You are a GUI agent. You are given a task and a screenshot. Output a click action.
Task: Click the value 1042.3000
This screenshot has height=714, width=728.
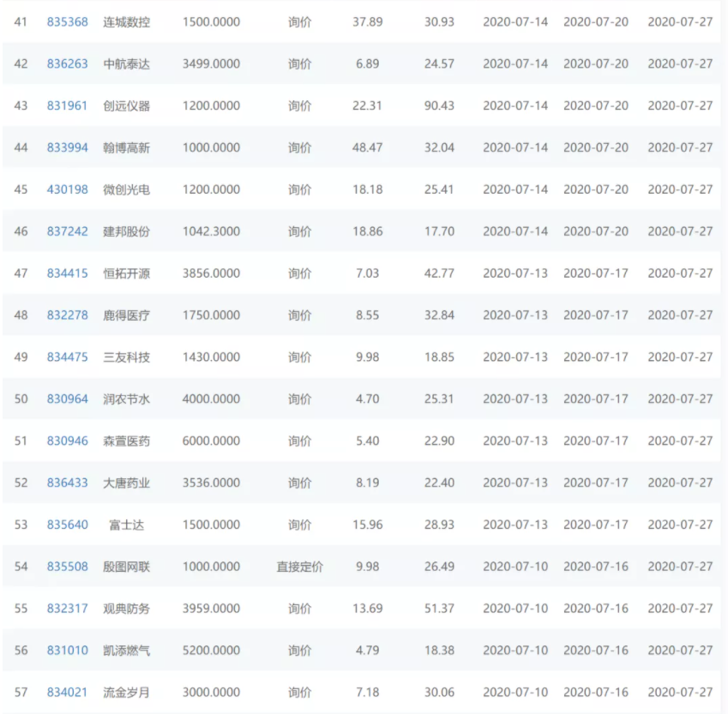pos(211,231)
